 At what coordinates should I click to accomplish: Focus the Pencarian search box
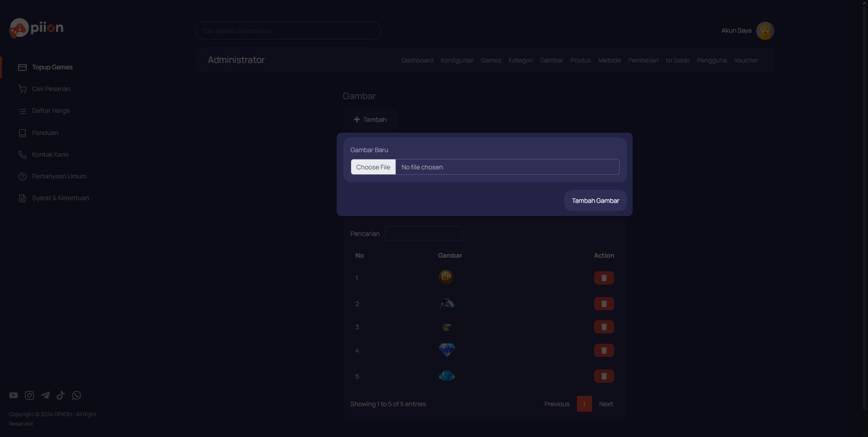coord(424,234)
